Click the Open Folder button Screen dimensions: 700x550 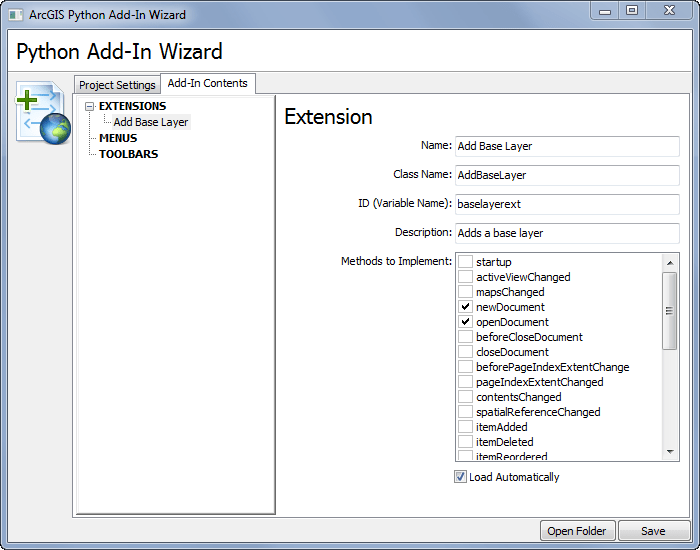577,531
